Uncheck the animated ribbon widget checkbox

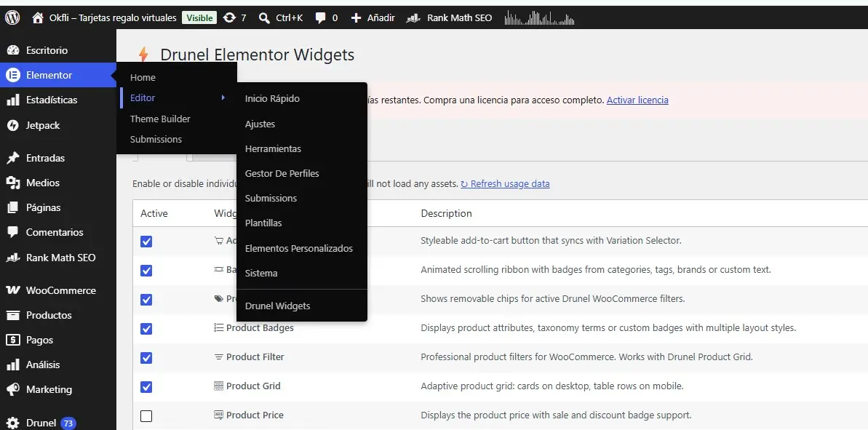click(146, 271)
